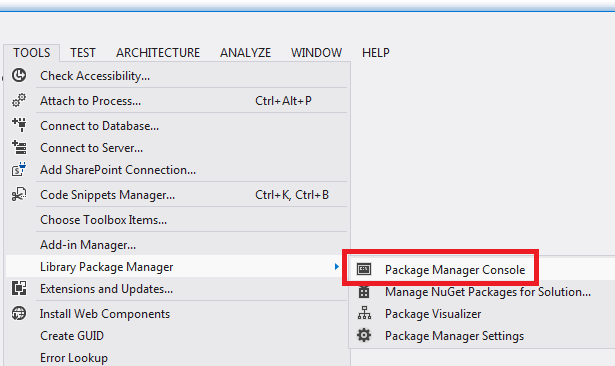Open the ANALYZE menu
Image resolution: width=615 pixels, height=366 pixels.
(x=246, y=53)
